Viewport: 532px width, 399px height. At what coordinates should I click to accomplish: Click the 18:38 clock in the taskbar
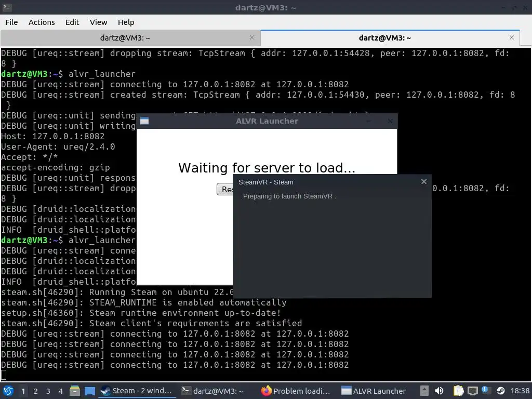pos(520,391)
